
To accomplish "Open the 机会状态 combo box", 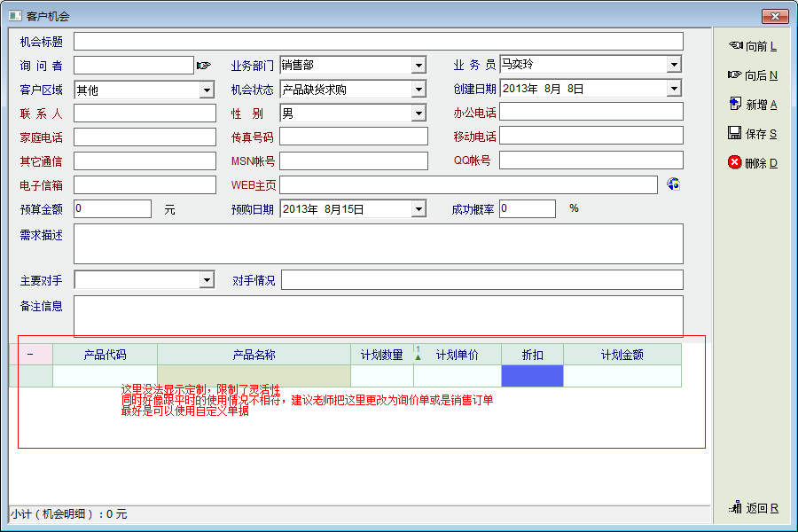I will tap(419, 90).
